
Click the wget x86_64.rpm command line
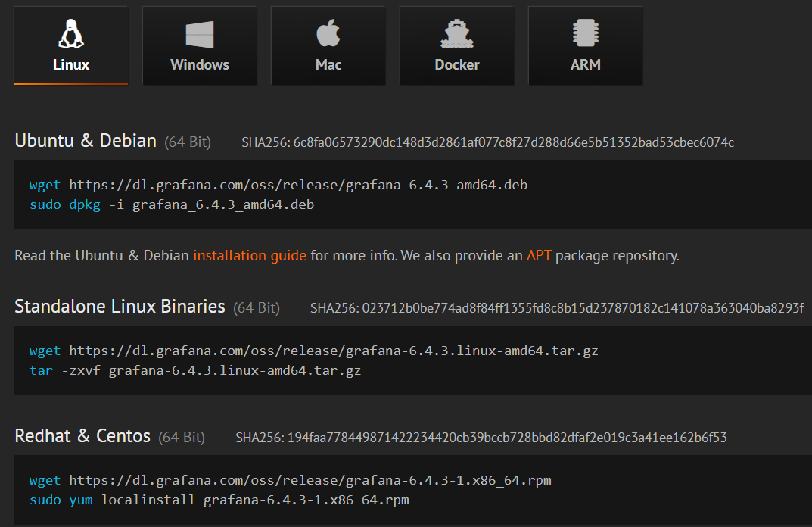290,480
